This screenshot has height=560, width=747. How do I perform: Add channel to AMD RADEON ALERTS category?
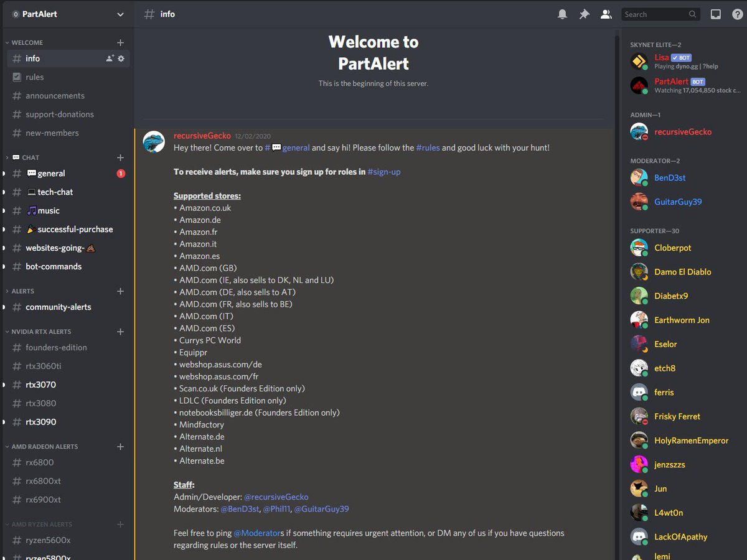tap(120, 447)
